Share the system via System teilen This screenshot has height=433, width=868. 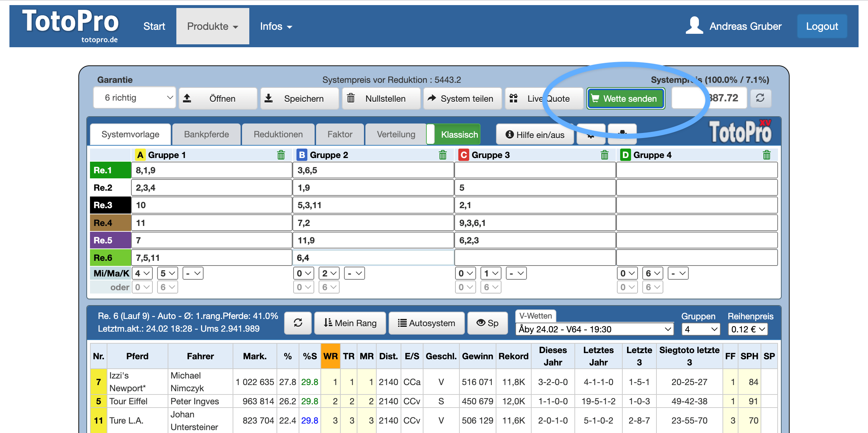pos(463,98)
